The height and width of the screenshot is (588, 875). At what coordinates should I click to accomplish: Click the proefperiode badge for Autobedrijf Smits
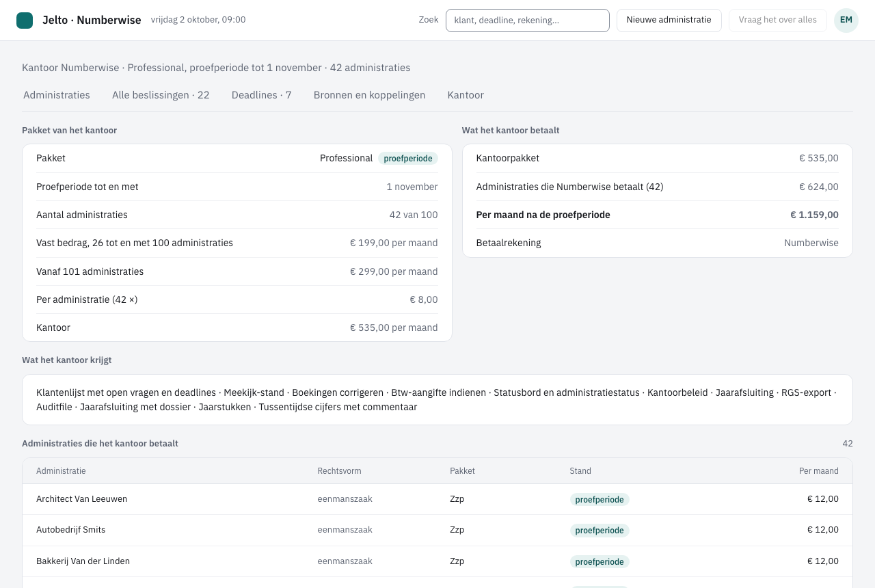pos(600,531)
